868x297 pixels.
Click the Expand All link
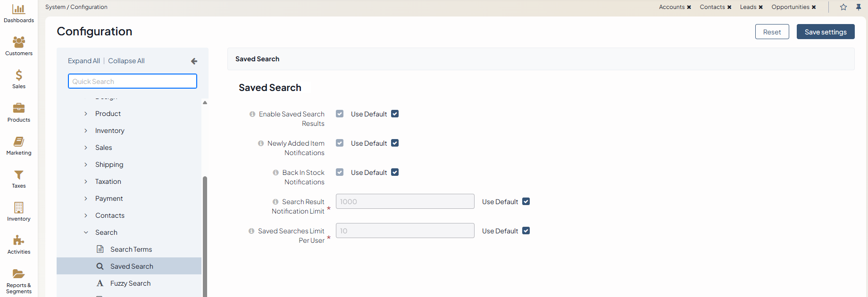click(x=83, y=61)
